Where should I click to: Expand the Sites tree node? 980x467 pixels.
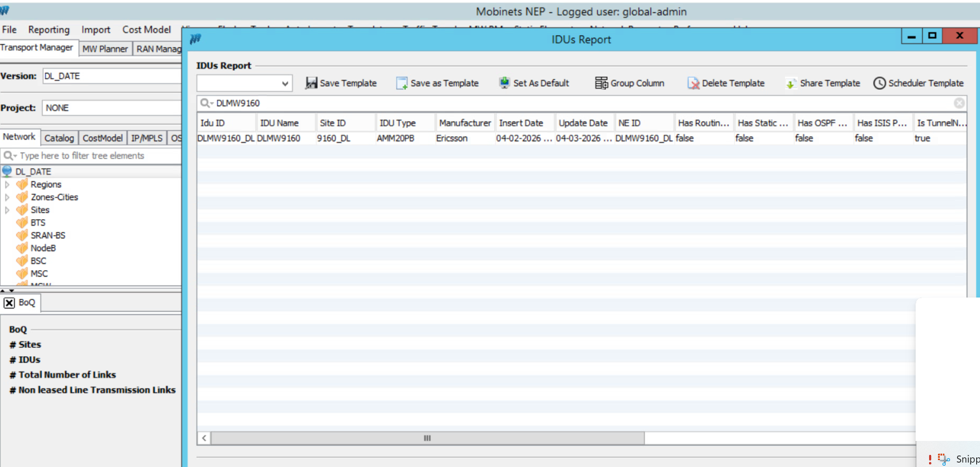pos(8,210)
